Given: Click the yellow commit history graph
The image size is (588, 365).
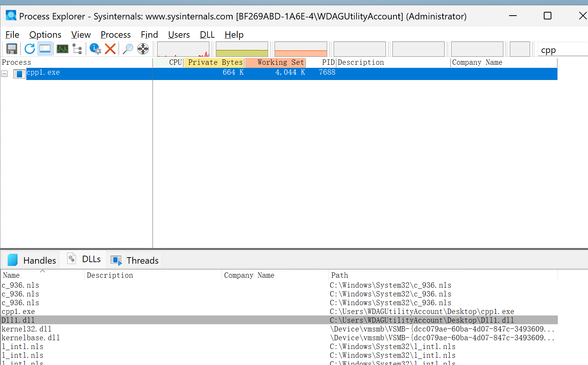Looking at the screenshot, I should 242,49.
